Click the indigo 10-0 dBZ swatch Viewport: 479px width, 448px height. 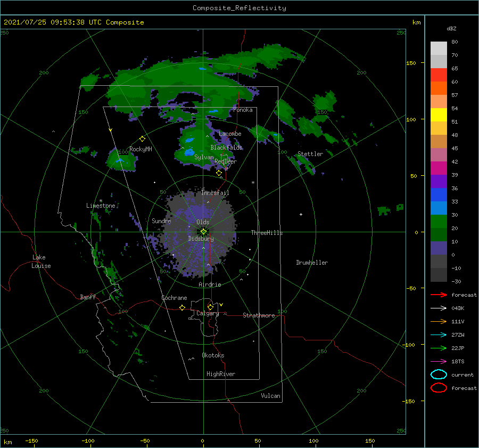(439, 248)
